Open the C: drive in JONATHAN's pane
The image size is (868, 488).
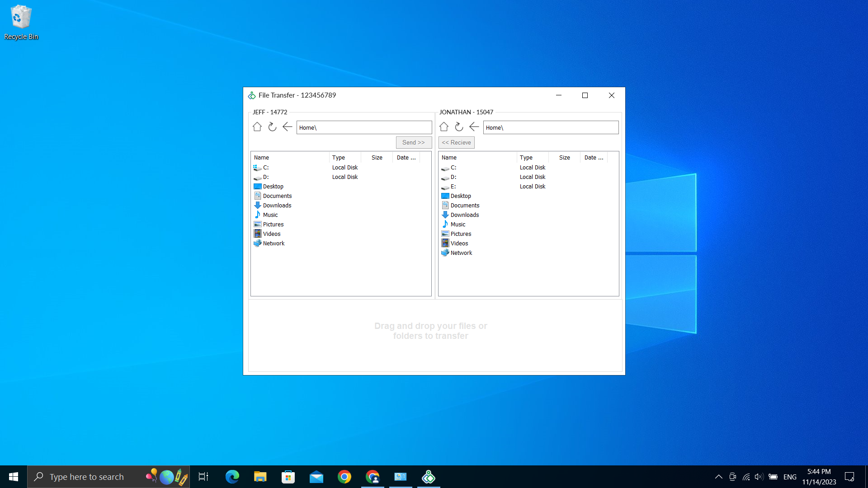pos(453,168)
